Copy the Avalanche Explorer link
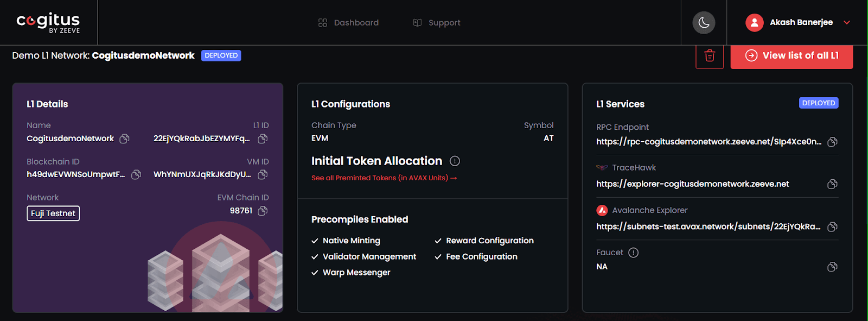Viewport: 868px width, 321px height. tap(832, 226)
